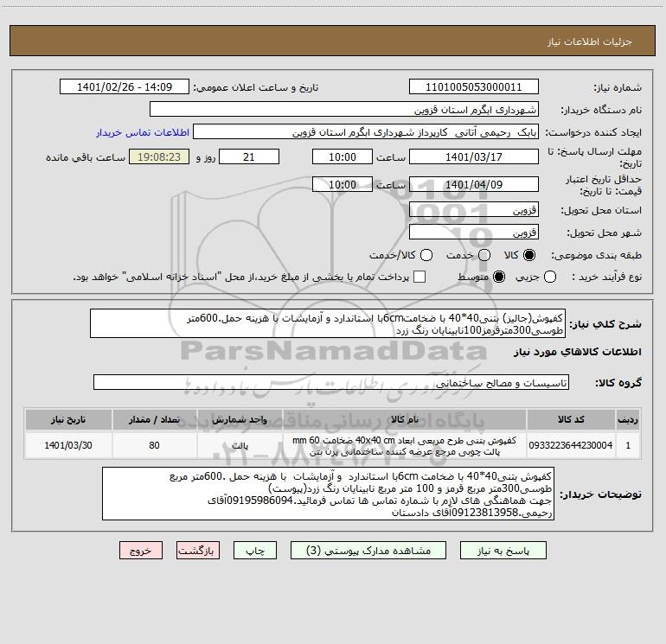Click the چاپ print button
The width and height of the screenshot is (666, 644).
pos(255,551)
